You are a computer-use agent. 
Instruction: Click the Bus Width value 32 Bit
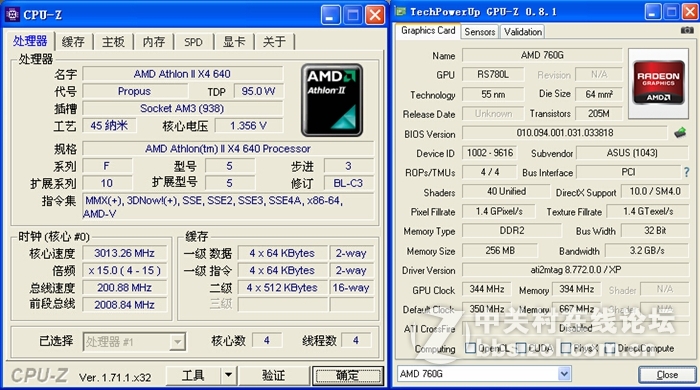click(655, 230)
